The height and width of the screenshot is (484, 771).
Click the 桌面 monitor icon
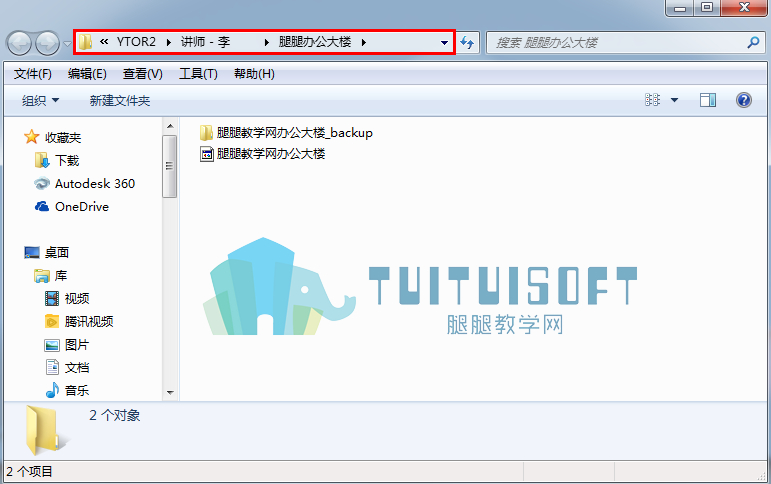(31, 253)
